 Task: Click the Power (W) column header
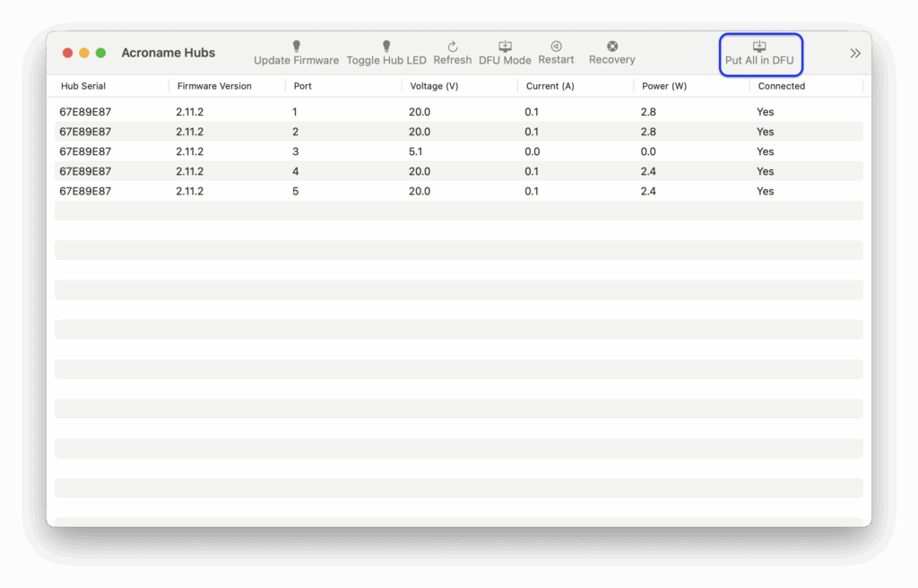tap(664, 86)
